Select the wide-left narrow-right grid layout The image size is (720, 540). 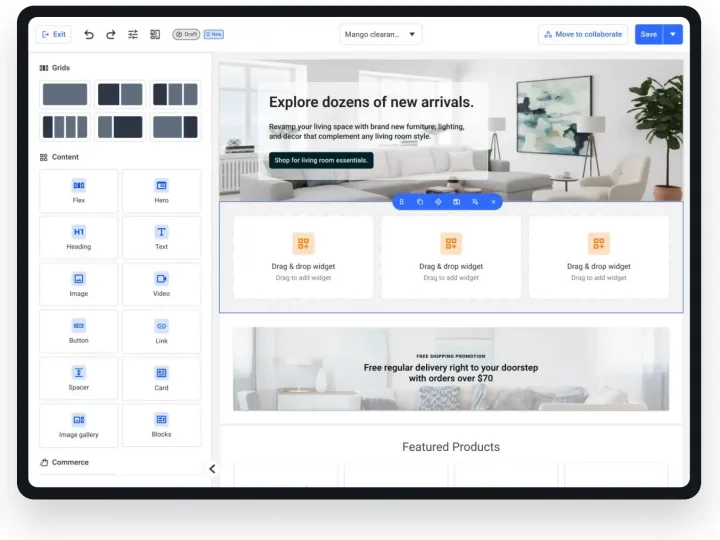pos(175,127)
